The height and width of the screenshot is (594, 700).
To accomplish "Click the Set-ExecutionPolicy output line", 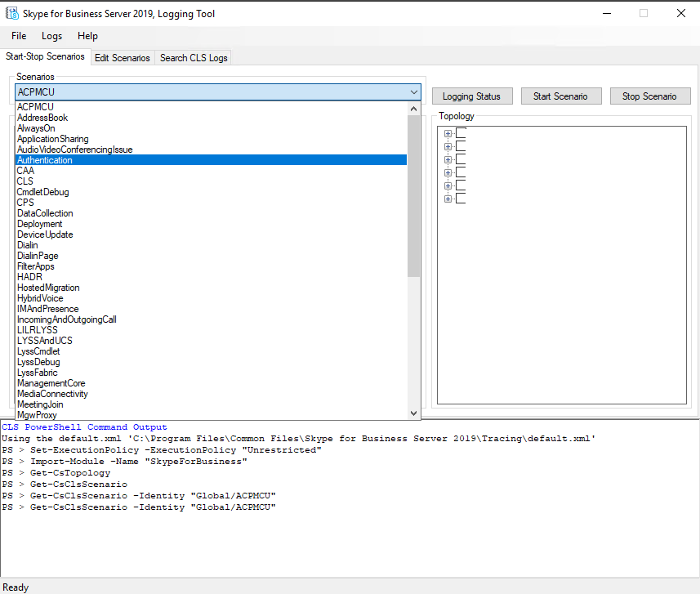I will (162, 450).
